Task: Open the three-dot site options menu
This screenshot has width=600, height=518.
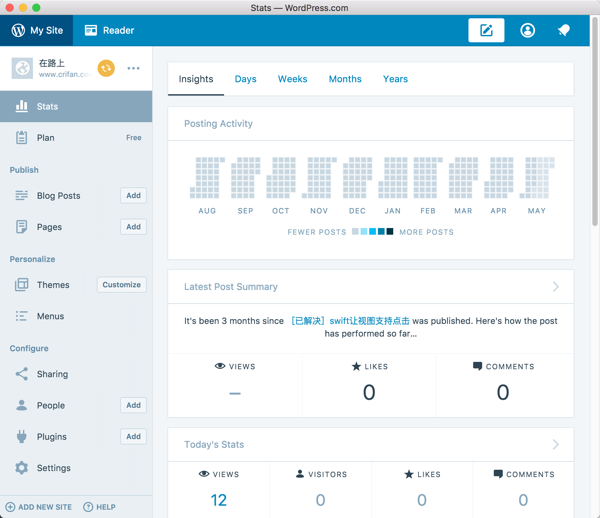Action: click(133, 68)
